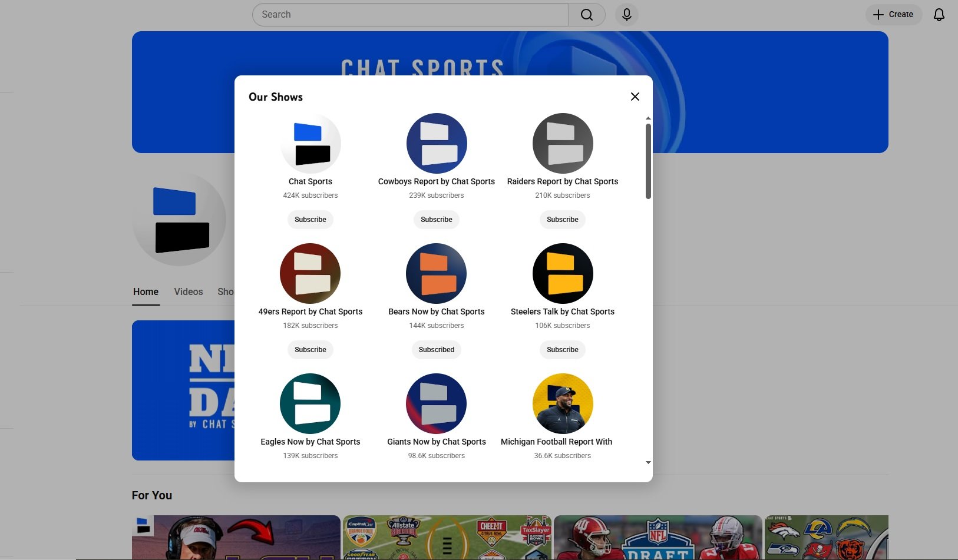This screenshot has height=560, width=958.
Task: Open the notifications bell
Action: click(x=939, y=14)
